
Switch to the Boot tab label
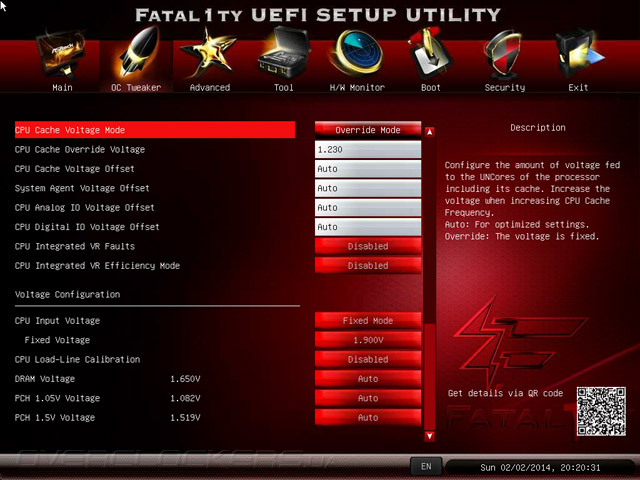(x=431, y=88)
